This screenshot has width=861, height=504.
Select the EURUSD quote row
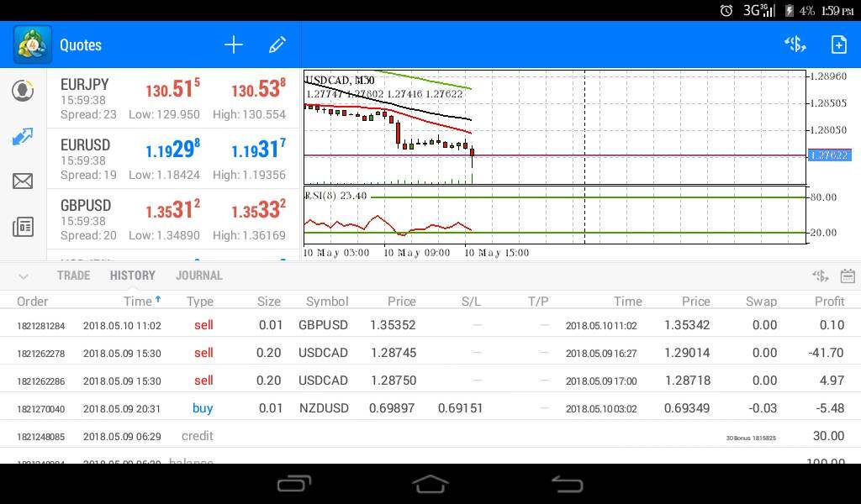coord(173,159)
